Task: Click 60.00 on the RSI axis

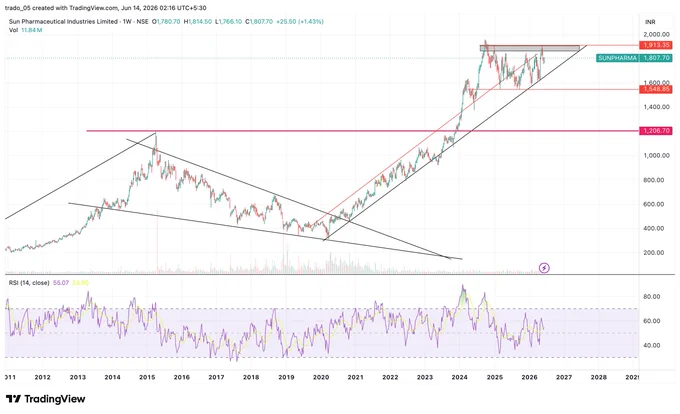Action: [x=652, y=321]
